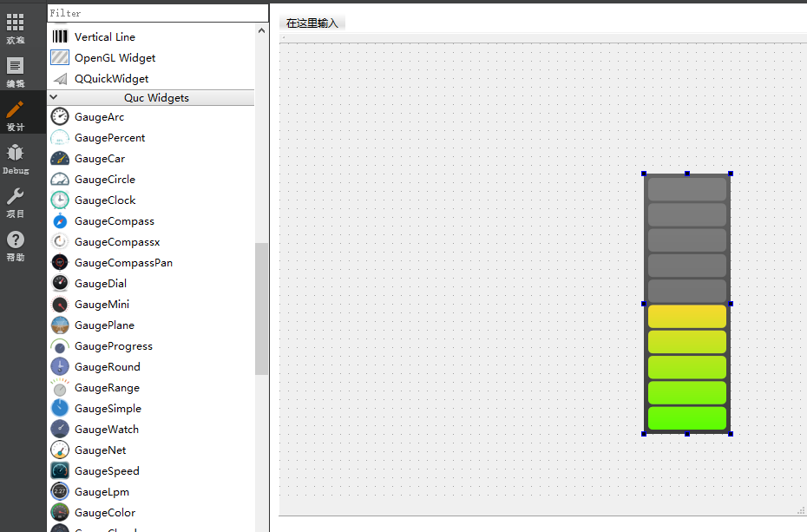Select the GaugeArc widget icon
Viewport: 807px width, 532px height.
(x=59, y=117)
